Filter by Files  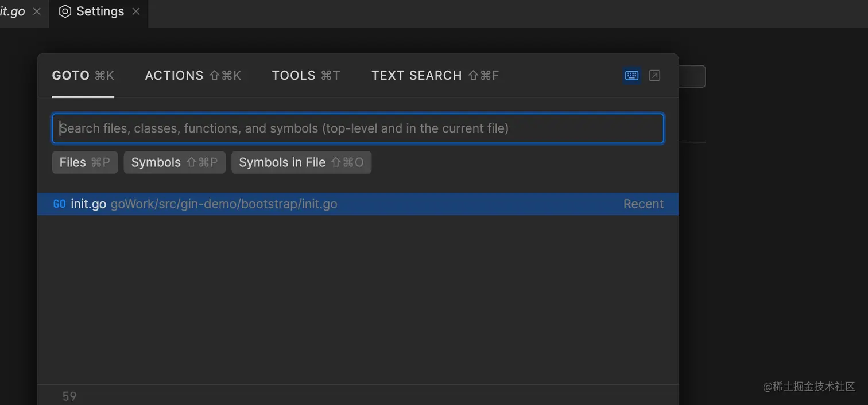pos(85,162)
